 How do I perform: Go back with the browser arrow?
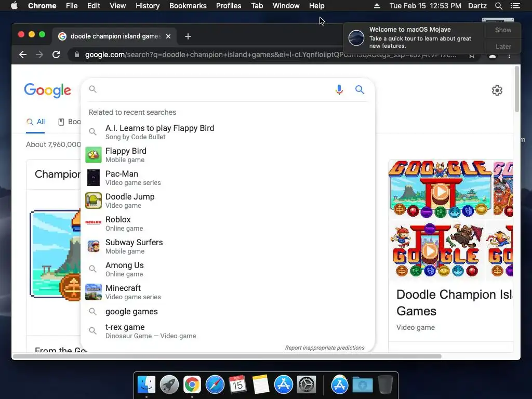tap(23, 55)
